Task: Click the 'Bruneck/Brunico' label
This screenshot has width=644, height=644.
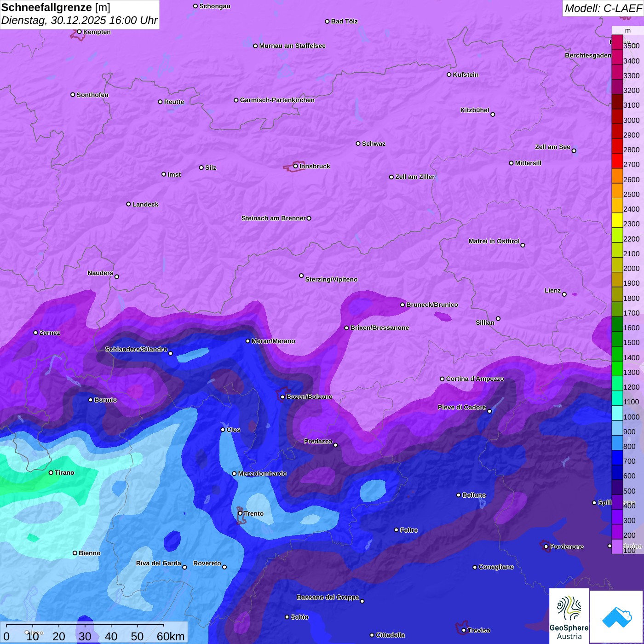Action: coord(432,305)
